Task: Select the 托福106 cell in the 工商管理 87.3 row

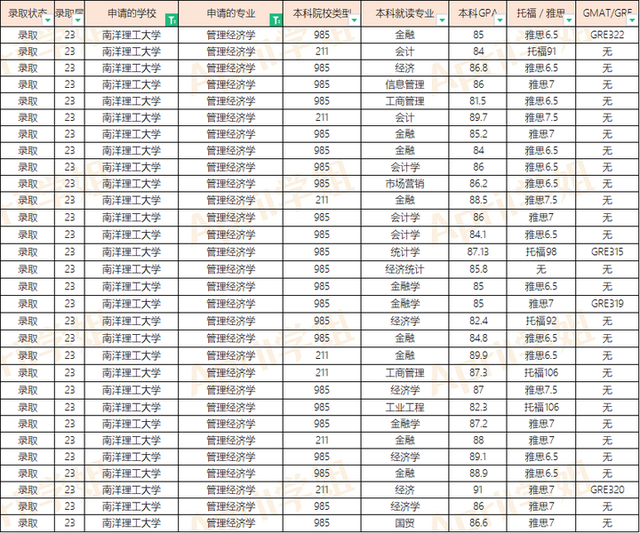Action: coord(541,373)
